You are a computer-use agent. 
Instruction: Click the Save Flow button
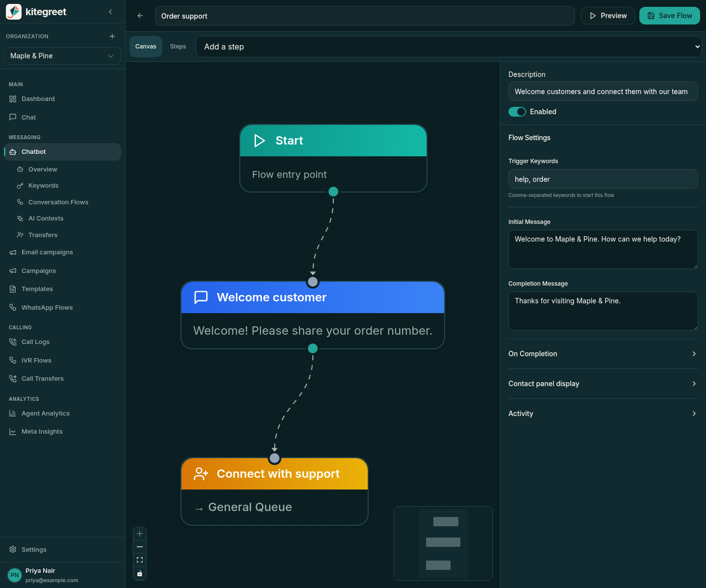(670, 16)
